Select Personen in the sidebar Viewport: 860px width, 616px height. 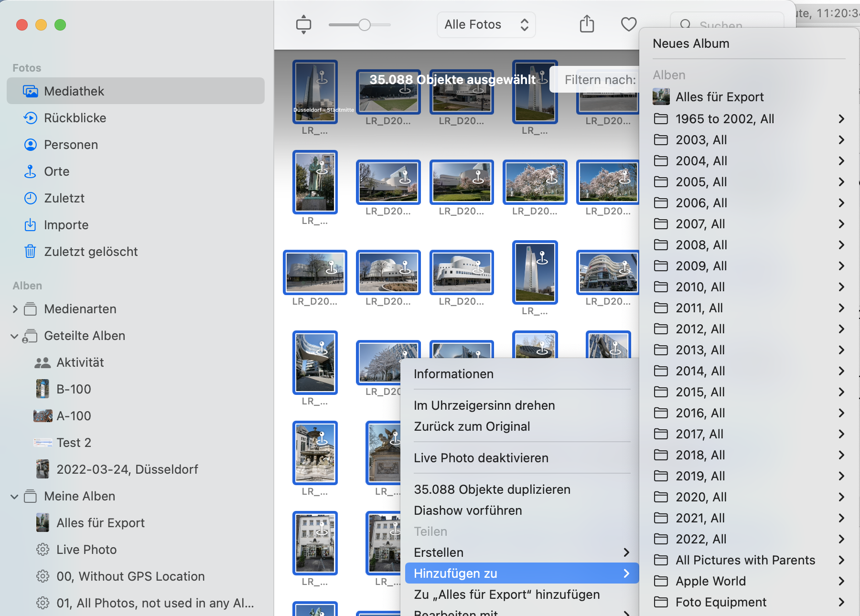71,145
